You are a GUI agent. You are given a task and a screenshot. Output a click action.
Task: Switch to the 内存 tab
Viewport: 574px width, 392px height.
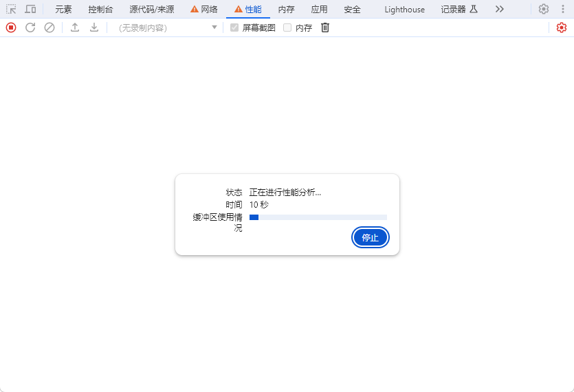point(286,10)
